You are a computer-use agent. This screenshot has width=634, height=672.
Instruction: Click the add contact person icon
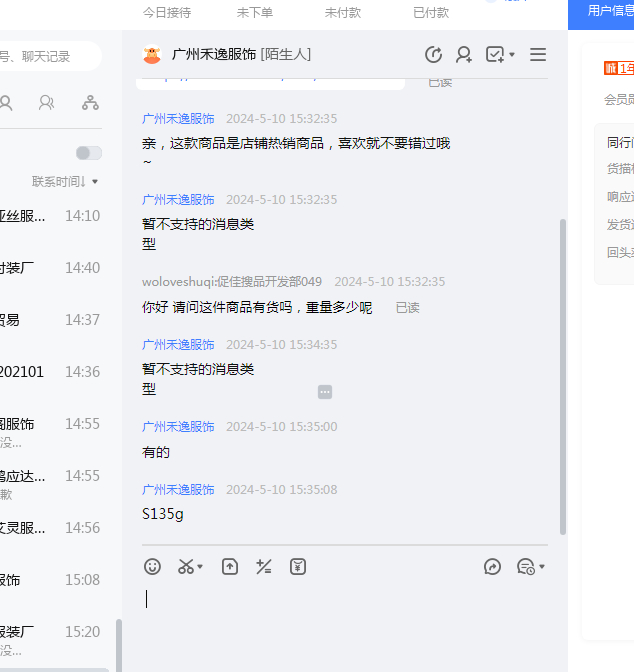tap(464, 55)
